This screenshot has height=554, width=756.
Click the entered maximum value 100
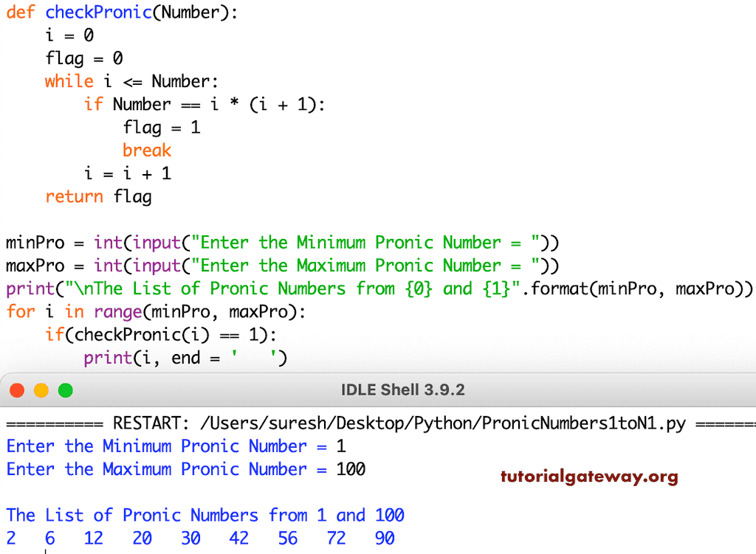pos(350,469)
